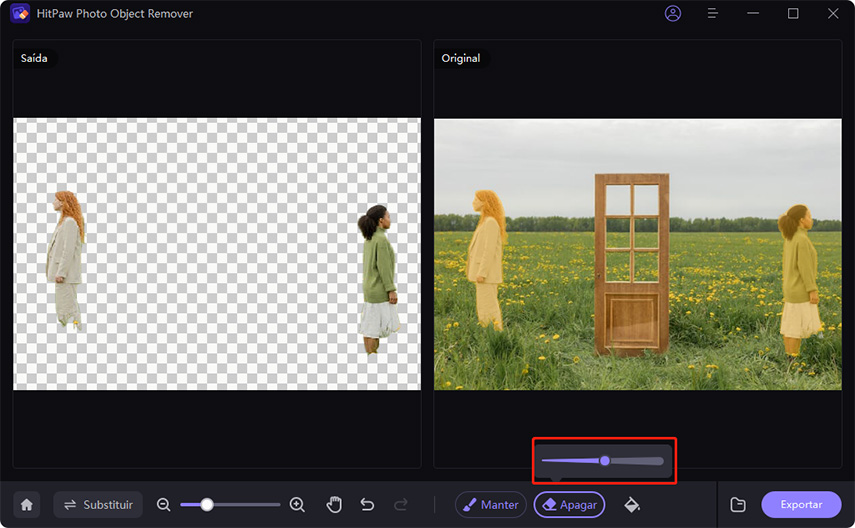Viewport: 855px width, 528px height.
Task: Select the Manter brush tool
Action: pos(491,505)
